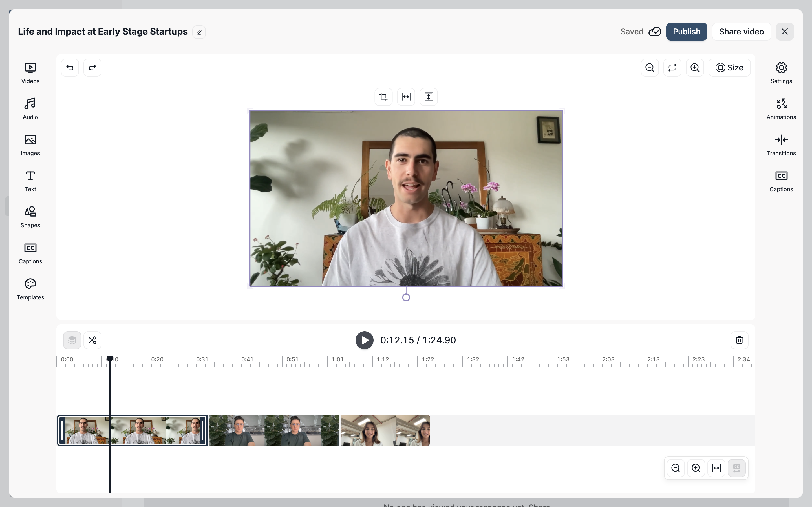
Task: Select the second clip, man with glasses
Action: (x=274, y=431)
